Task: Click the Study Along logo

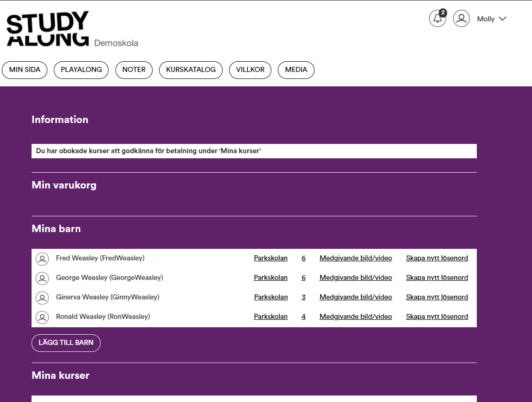Action: point(48,29)
